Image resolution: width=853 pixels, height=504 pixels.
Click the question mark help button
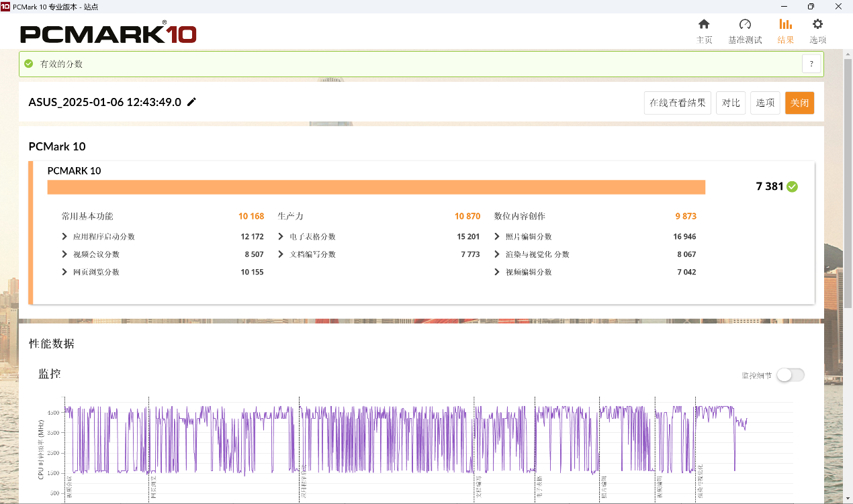click(811, 64)
